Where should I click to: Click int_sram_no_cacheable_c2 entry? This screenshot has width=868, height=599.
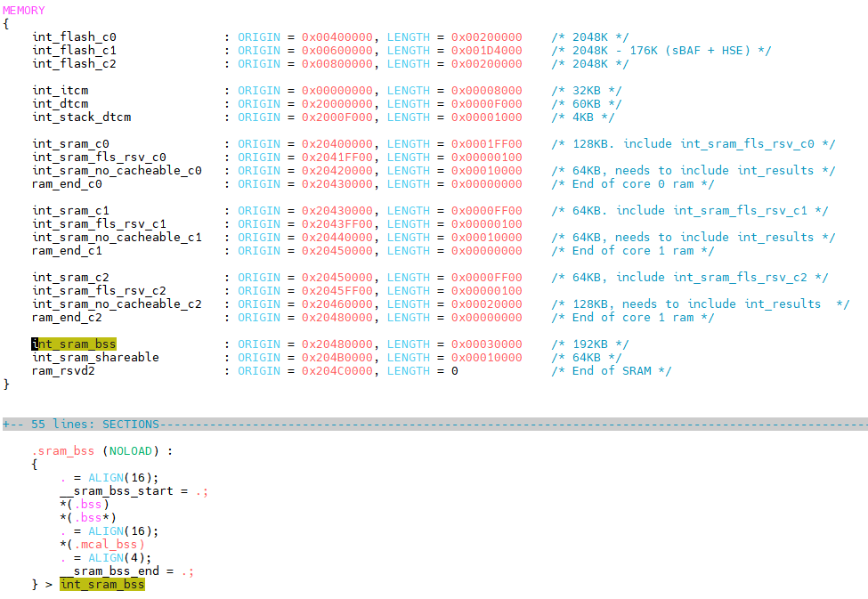point(117,304)
